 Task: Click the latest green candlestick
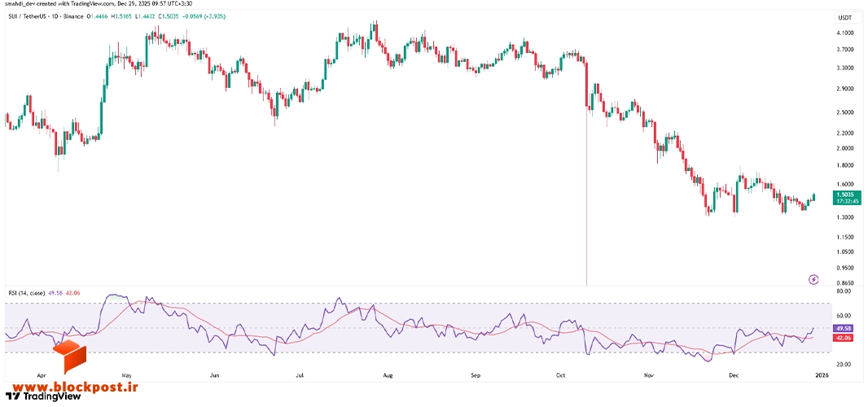pos(813,198)
